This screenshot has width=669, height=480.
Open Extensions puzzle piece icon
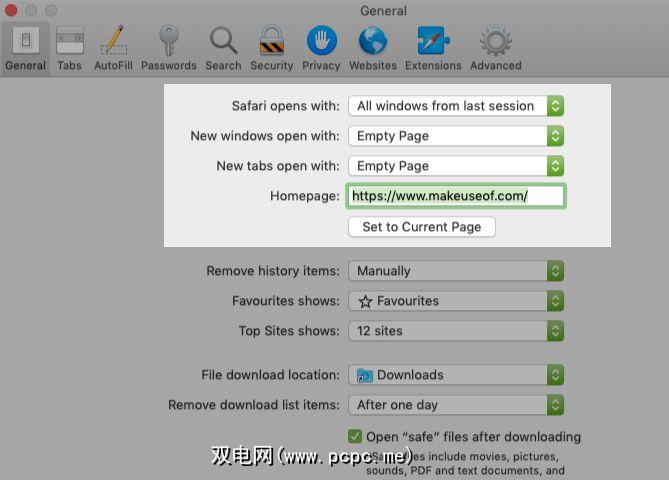(x=433, y=41)
